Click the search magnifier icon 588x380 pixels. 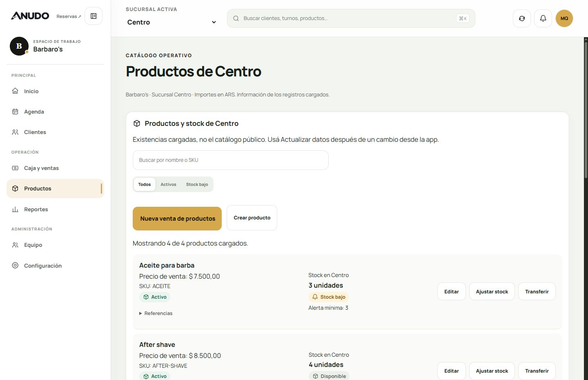pyautogui.click(x=236, y=18)
